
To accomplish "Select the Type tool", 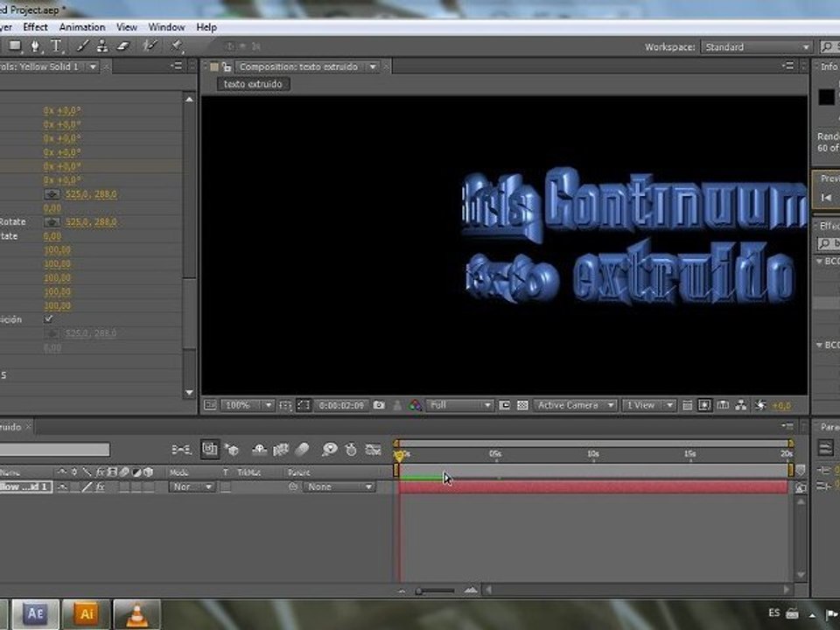I will tap(56, 46).
